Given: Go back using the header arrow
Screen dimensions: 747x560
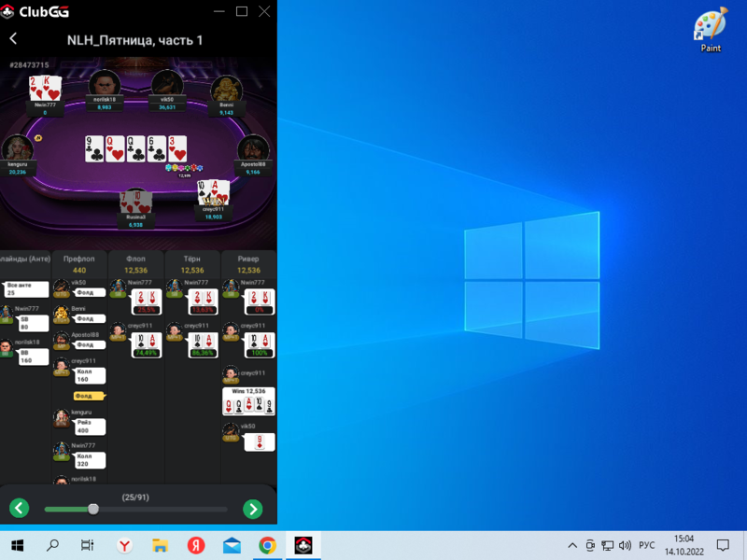Looking at the screenshot, I should coord(13,39).
